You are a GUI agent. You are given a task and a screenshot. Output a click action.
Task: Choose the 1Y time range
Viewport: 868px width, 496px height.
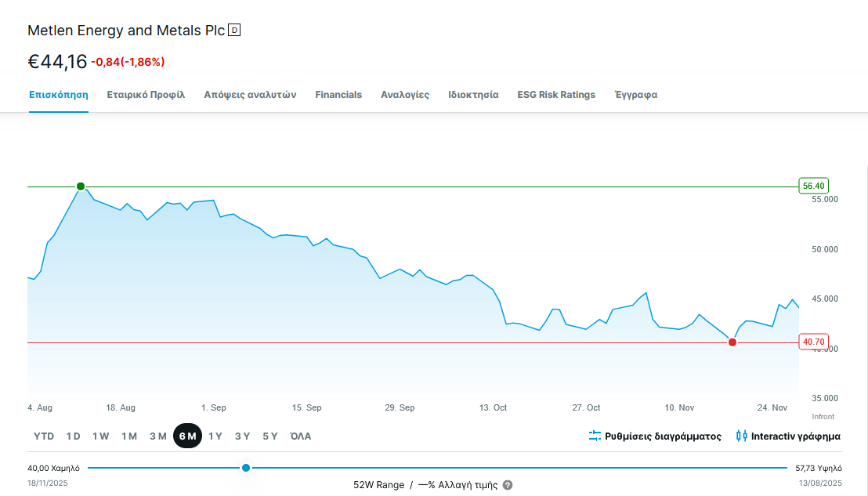215,436
